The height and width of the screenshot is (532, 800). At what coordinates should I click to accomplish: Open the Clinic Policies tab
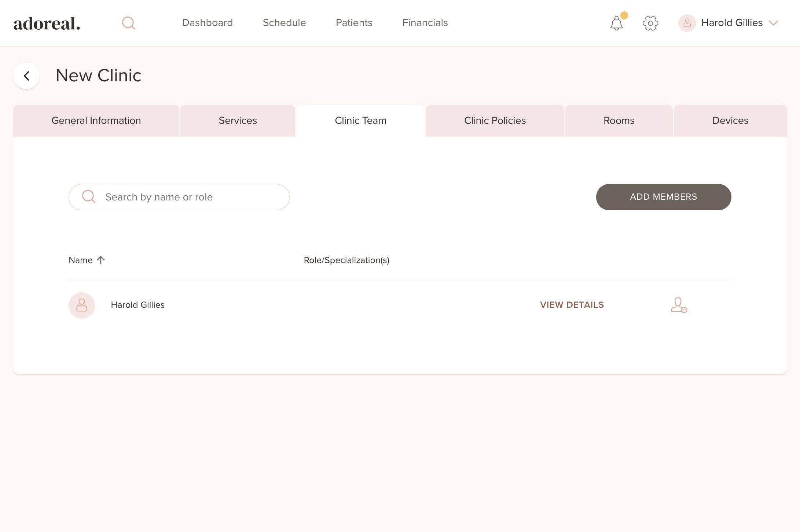point(495,121)
